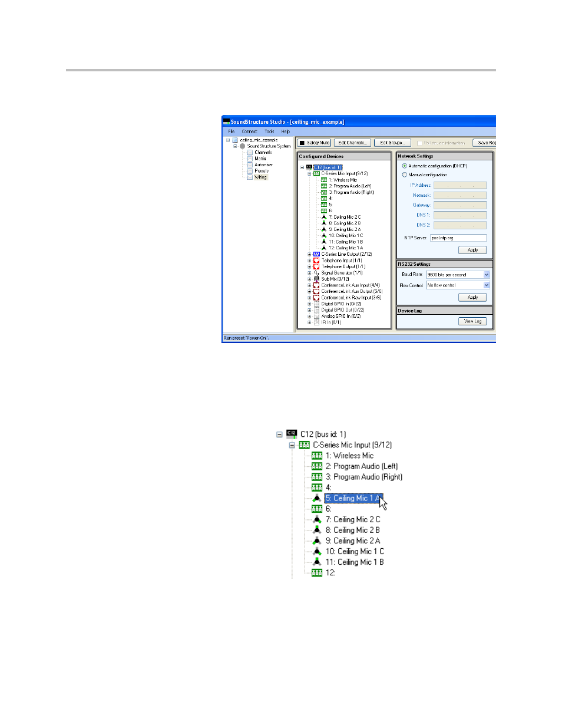Click the Signal Generator icon
The image size is (562, 728).
coord(316,272)
